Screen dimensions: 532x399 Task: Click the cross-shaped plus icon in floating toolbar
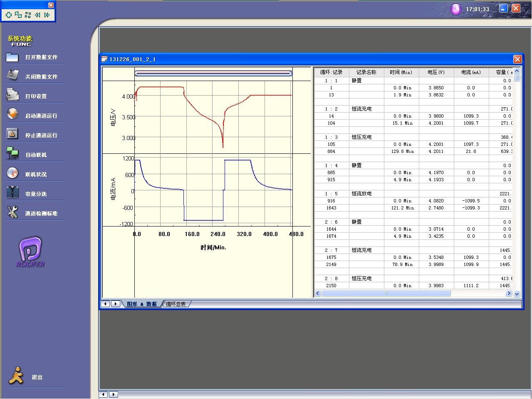click(x=8, y=15)
